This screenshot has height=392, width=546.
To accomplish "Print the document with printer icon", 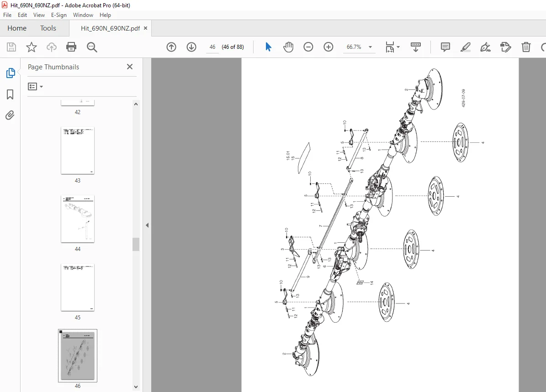I will click(x=71, y=47).
